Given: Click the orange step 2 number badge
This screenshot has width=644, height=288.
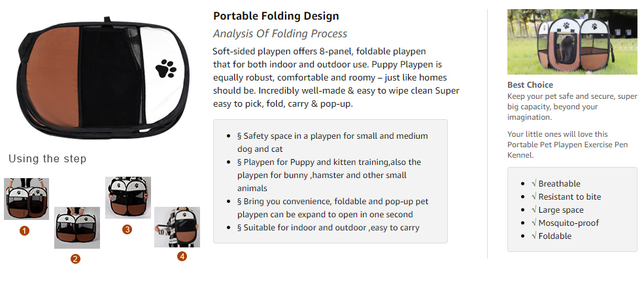Looking at the screenshot, I should (x=75, y=259).
